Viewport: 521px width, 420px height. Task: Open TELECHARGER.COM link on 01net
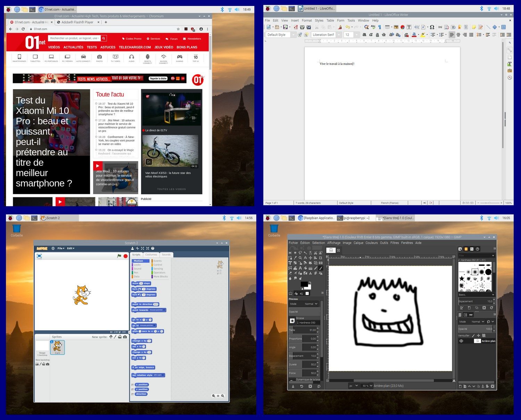pyautogui.click(x=135, y=47)
